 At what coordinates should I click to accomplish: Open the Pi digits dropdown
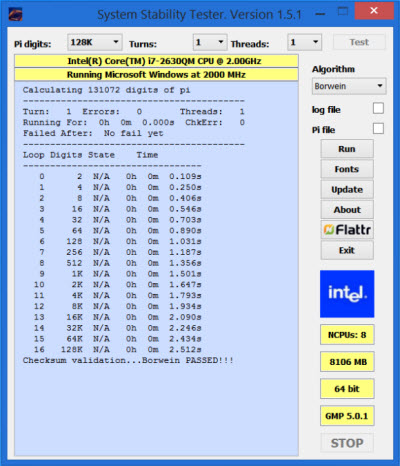[x=95, y=42]
